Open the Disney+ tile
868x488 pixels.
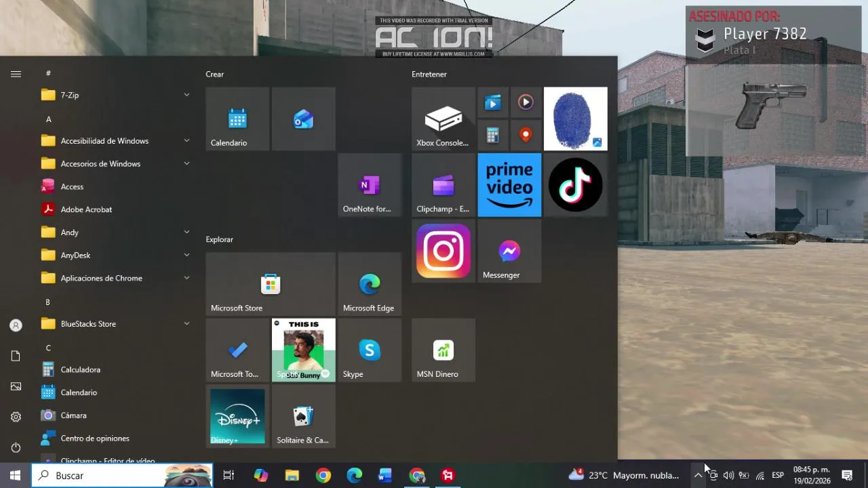[x=237, y=416]
